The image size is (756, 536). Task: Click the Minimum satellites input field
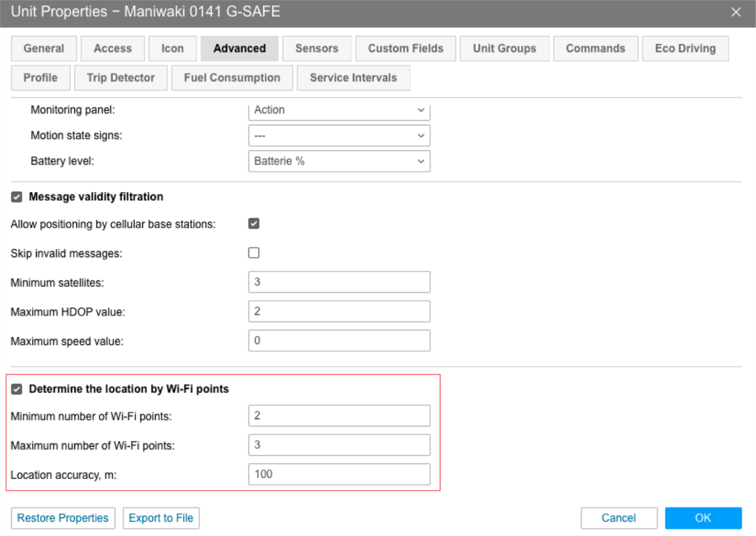coord(339,282)
